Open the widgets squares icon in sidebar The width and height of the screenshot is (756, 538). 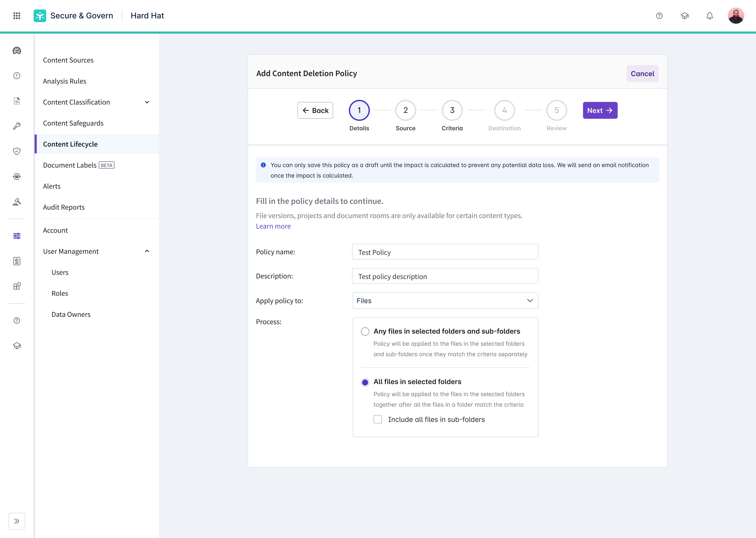tap(17, 286)
